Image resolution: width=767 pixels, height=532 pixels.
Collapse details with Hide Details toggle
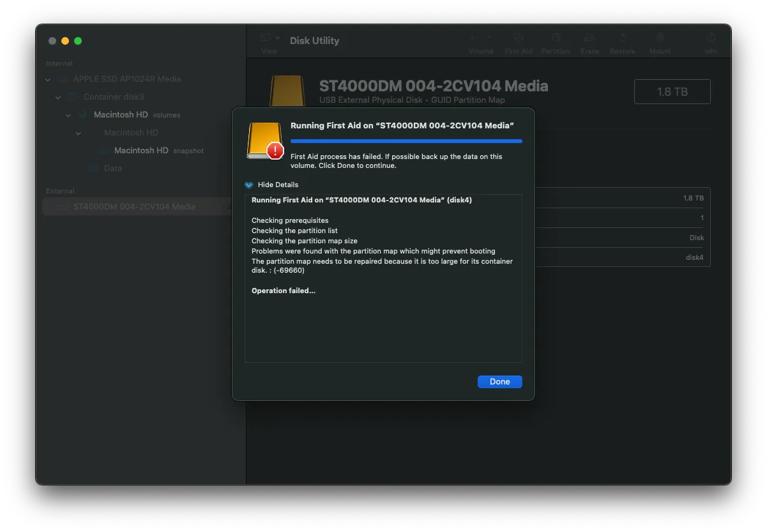click(x=249, y=185)
